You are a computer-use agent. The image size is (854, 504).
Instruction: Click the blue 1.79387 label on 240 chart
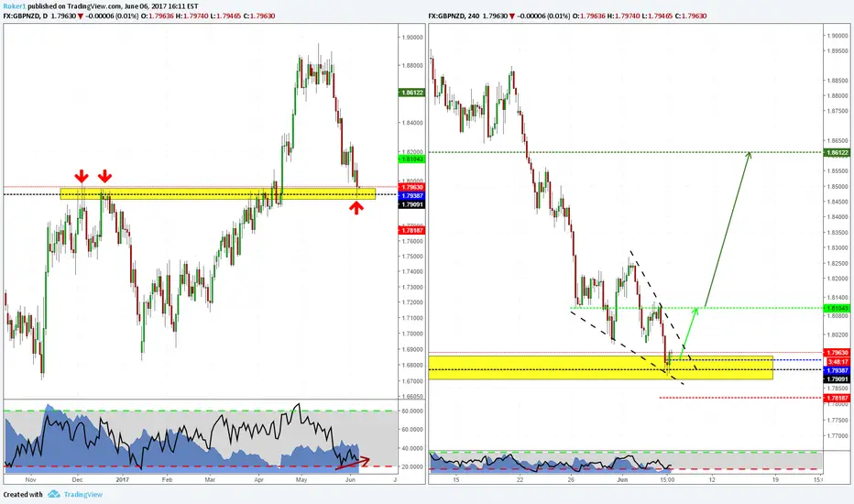[x=838, y=370]
